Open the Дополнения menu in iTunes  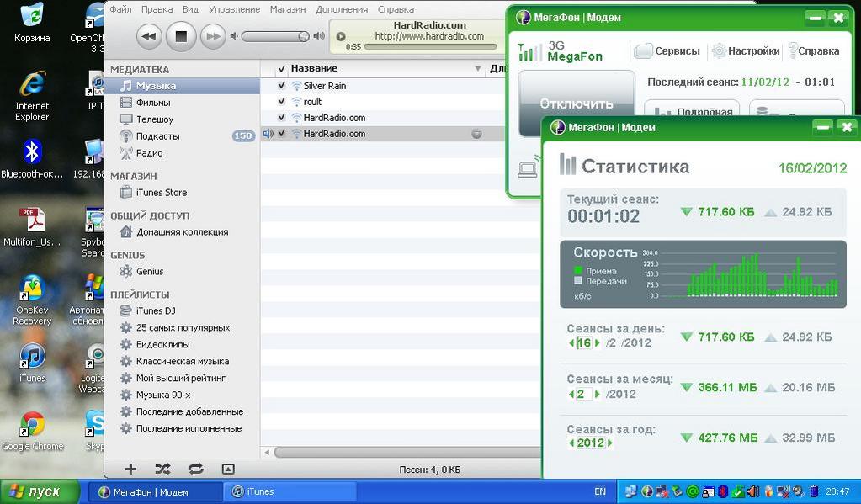[x=342, y=9]
